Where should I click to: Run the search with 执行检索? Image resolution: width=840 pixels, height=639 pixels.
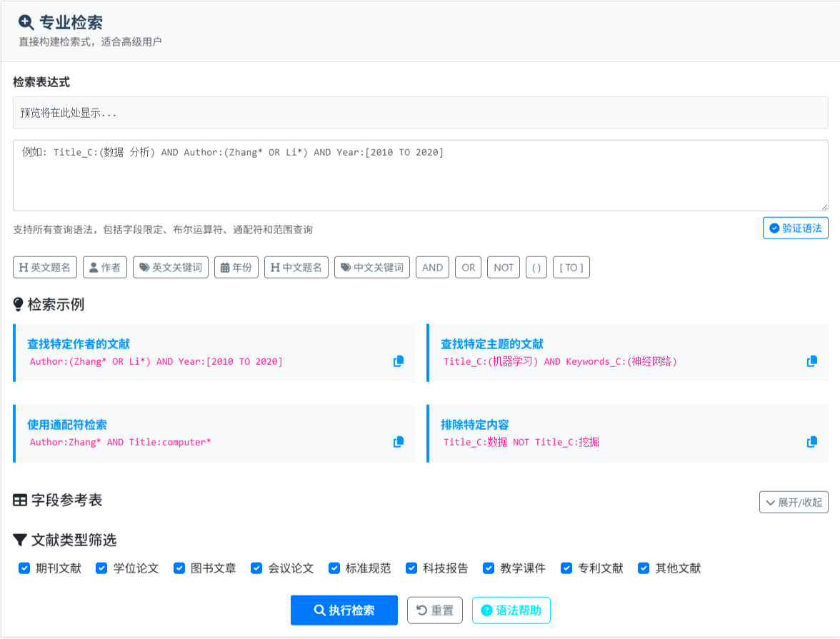pos(344,610)
